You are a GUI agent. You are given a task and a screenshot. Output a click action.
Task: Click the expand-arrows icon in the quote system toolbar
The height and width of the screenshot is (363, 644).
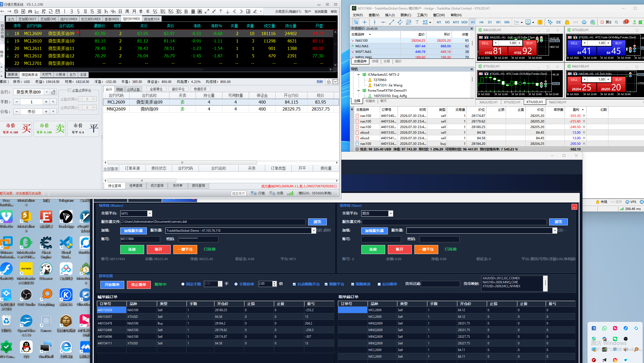coord(207,11)
